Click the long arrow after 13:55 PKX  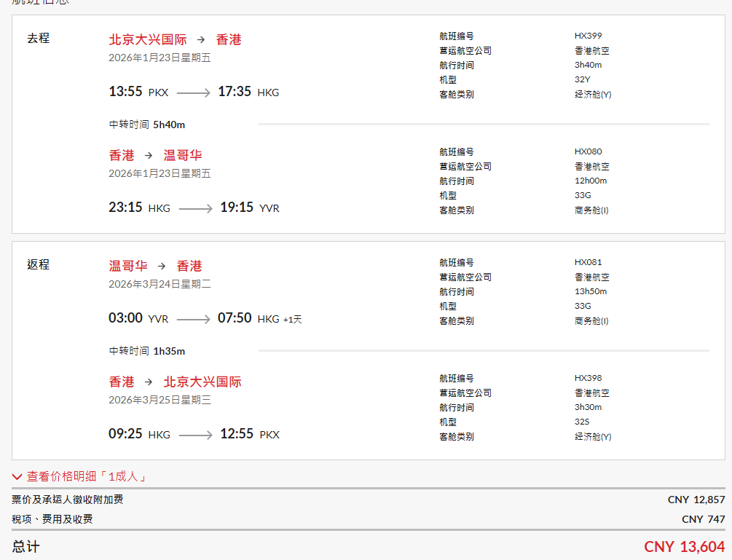pyautogui.click(x=193, y=92)
